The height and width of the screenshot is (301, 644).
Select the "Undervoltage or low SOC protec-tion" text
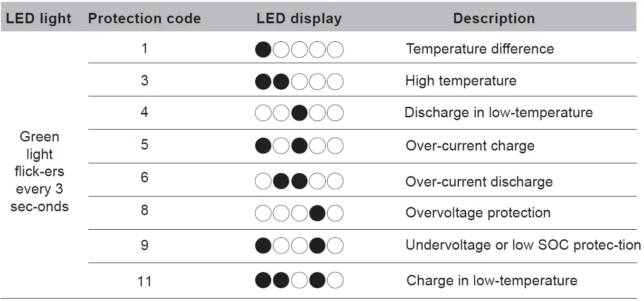tap(523, 245)
